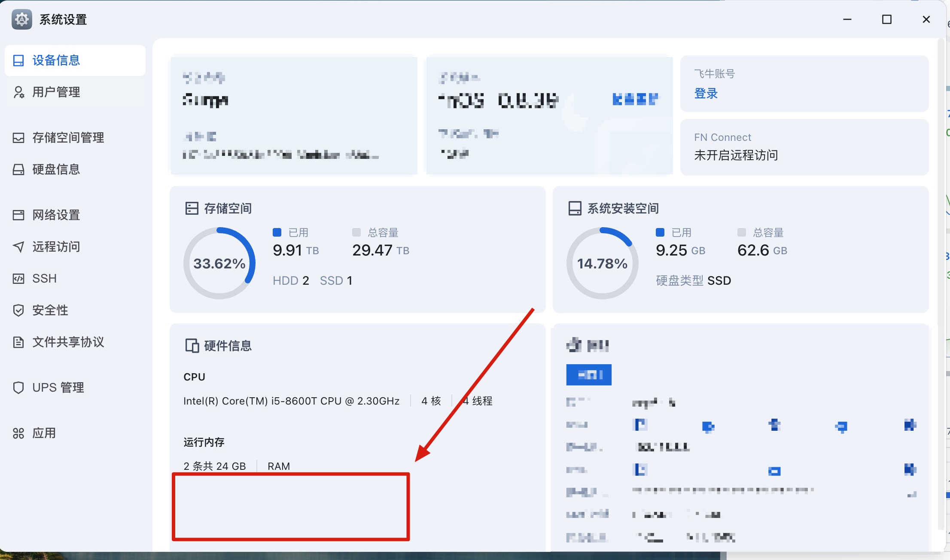950x560 pixels.
Task: Click the 14.78% system space ring
Action: 603,263
